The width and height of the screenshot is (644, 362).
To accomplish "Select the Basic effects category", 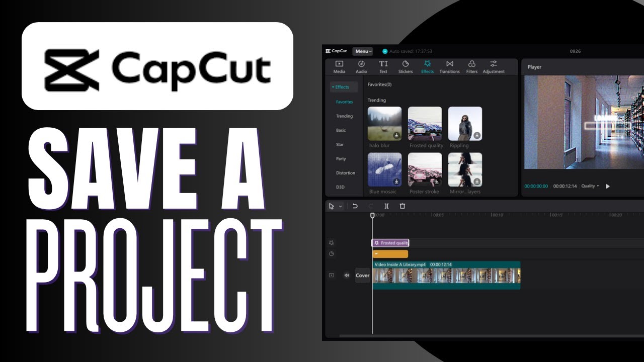I will point(341,130).
